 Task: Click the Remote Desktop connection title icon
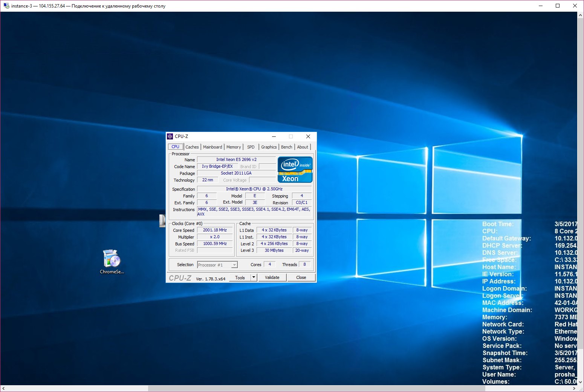6,6
